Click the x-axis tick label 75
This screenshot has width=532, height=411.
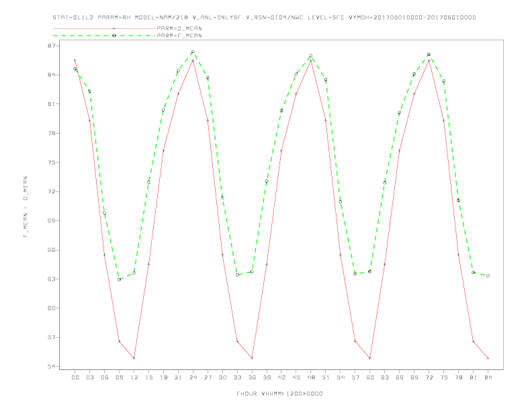[x=444, y=377]
